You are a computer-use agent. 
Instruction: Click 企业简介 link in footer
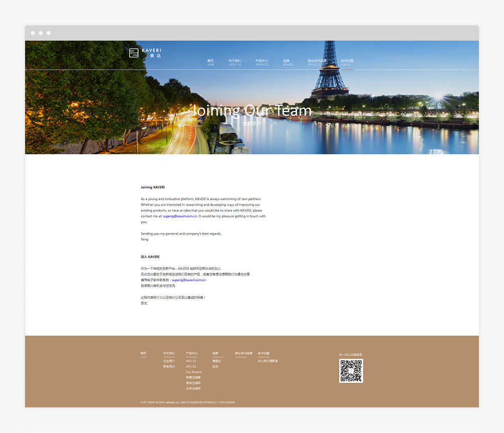pyautogui.click(x=169, y=361)
